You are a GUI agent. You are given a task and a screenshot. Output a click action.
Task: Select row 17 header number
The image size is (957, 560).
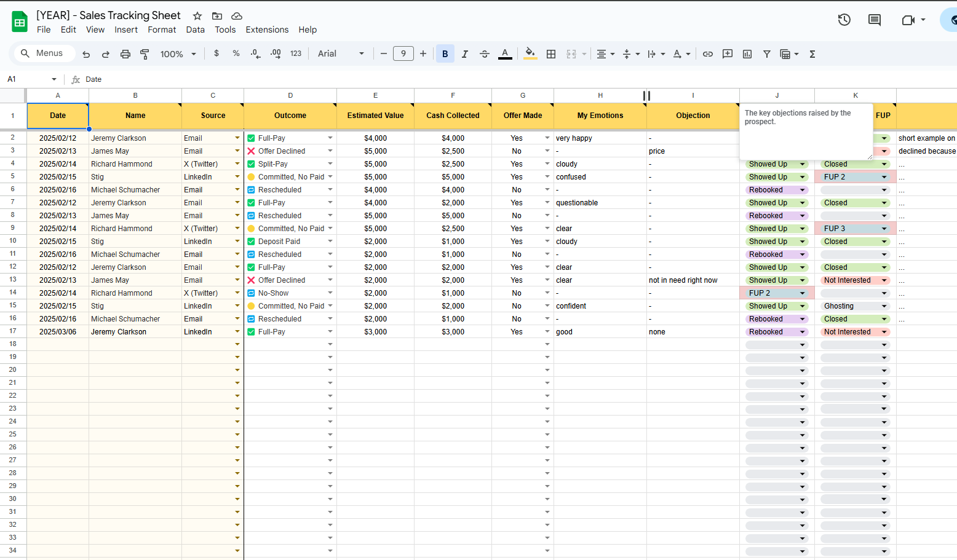point(13,331)
